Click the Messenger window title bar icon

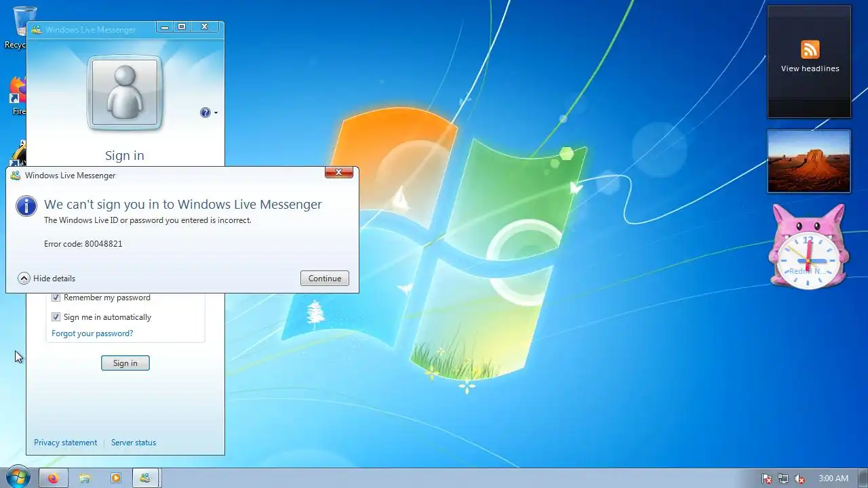click(x=37, y=30)
